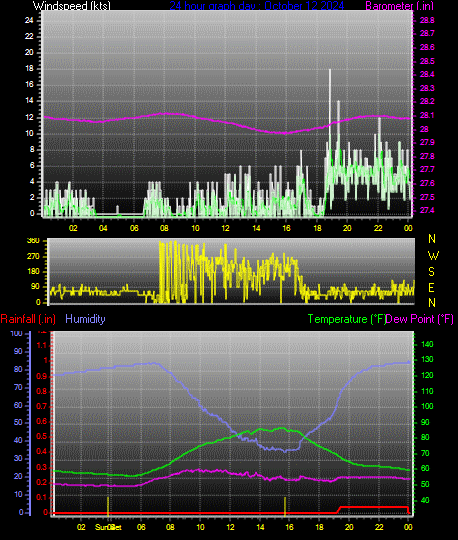This screenshot has height=540, width=458.
Task: Click the '28.1' barometer axis value
Action: coord(427,115)
